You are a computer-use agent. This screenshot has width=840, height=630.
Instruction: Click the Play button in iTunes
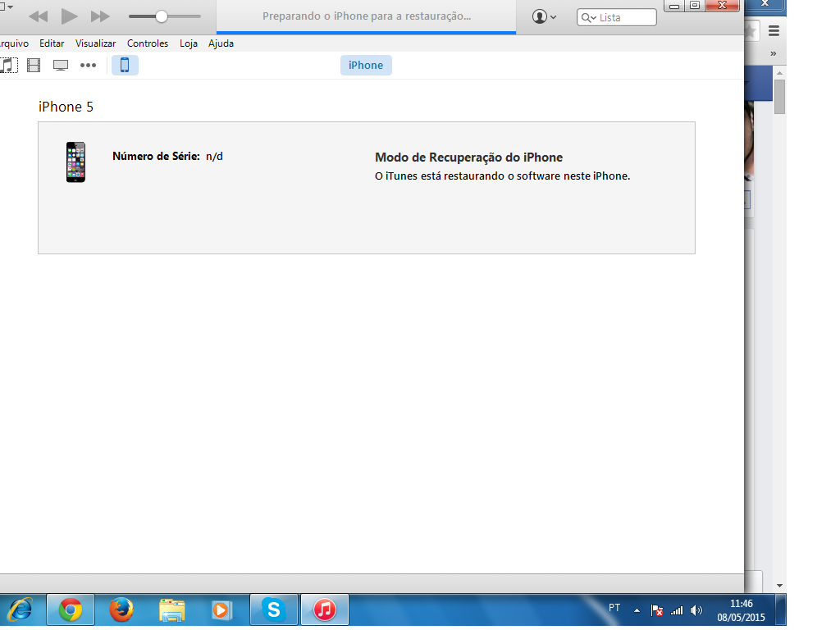tap(69, 16)
